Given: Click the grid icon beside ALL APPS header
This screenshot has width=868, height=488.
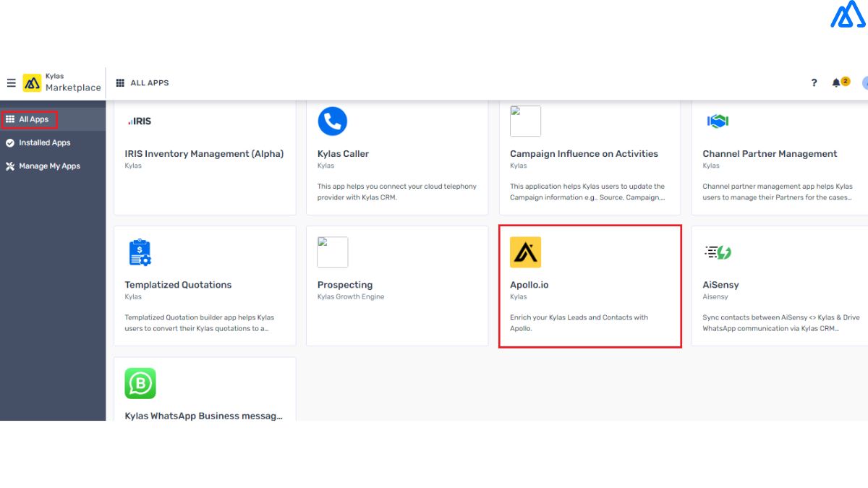Looking at the screenshot, I should [x=122, y=82].
